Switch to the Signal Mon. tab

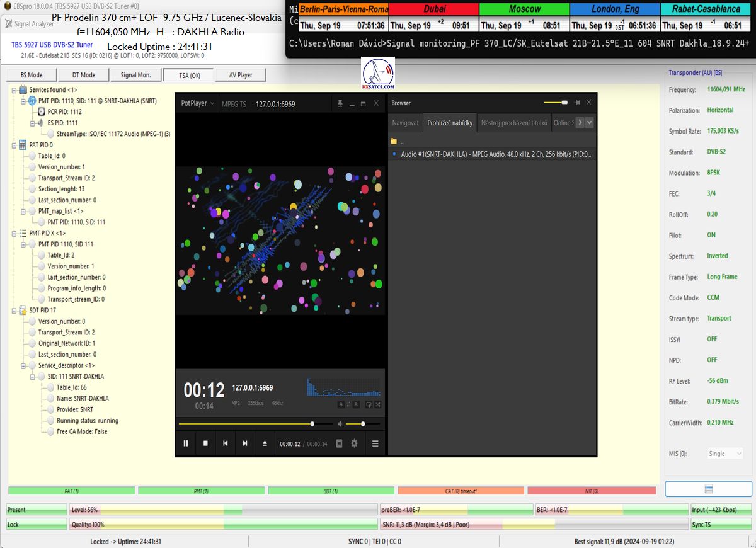135,75
